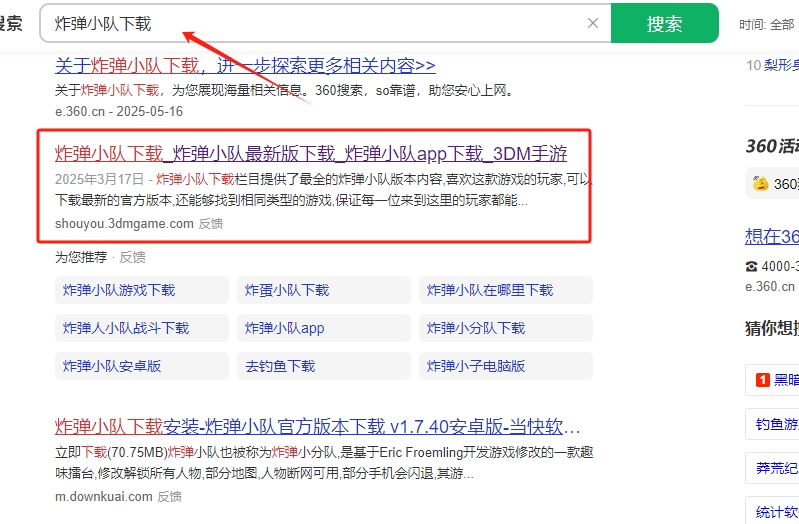Click 反馈 next to m.downkuai.com
Image resolution: width=799 pixels, height=524 pixels.
pyautogui.click(x=169, y=496)
